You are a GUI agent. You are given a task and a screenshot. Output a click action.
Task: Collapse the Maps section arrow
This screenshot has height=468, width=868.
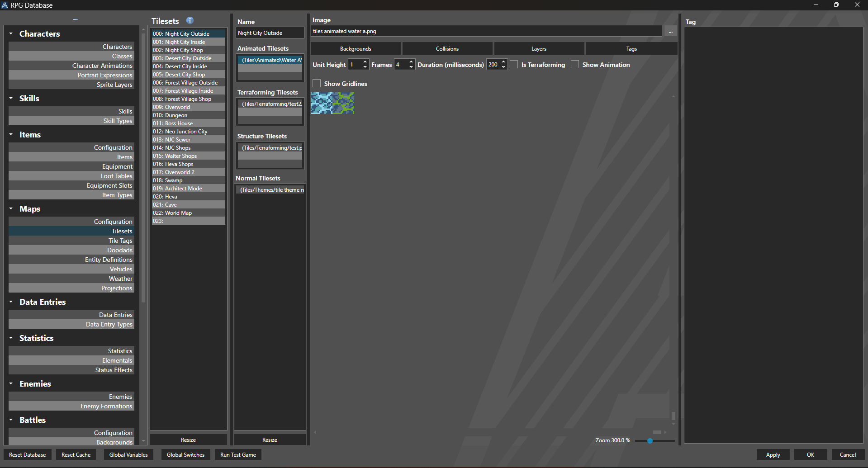pyautogui.click(x=11, y=208)
